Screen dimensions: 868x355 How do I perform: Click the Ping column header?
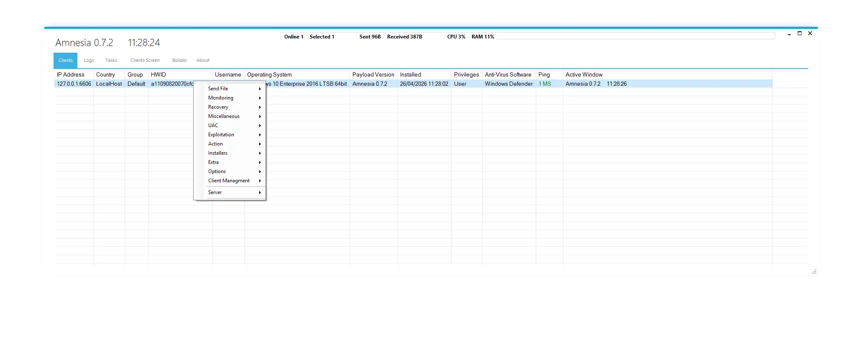[x=544, y=74]
